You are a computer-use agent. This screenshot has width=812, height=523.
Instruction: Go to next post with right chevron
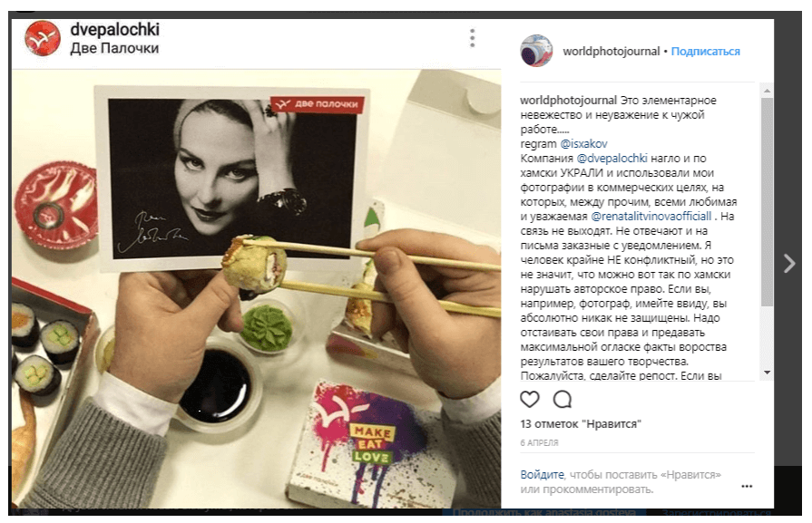(x=788, y=263)
